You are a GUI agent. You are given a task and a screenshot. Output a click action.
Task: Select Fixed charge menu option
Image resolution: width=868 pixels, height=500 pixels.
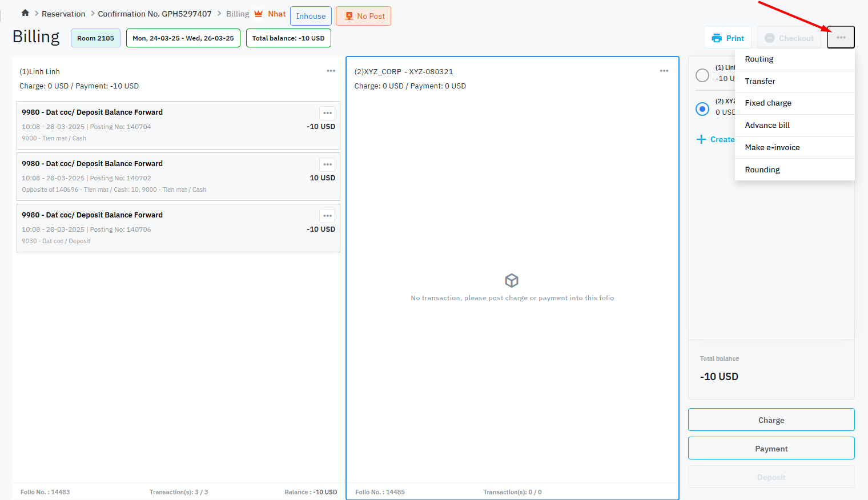(767, 103)
